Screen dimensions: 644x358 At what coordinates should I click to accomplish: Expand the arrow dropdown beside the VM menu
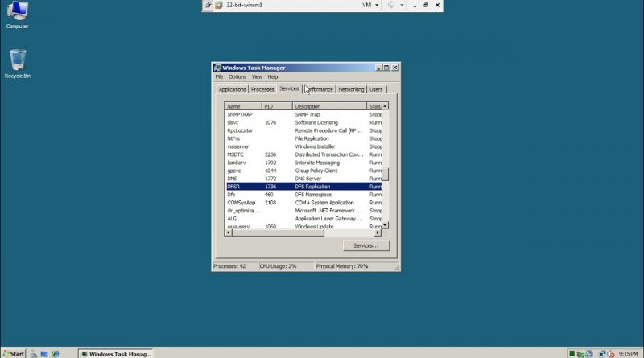[x=401, y=6]
